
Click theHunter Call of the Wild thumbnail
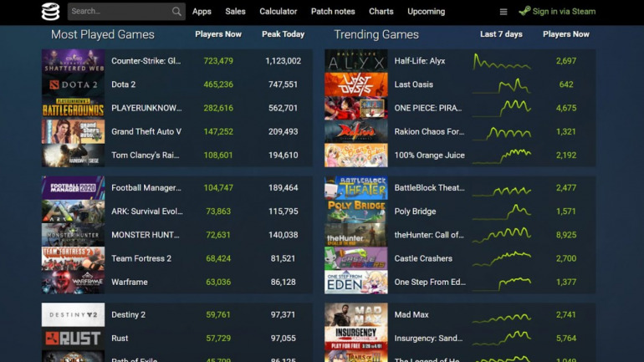click(x=356, y=235)
